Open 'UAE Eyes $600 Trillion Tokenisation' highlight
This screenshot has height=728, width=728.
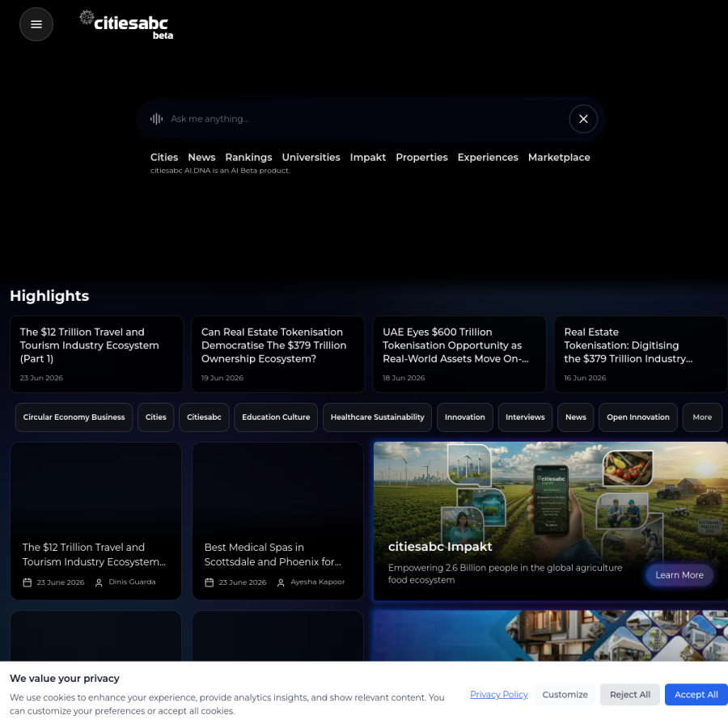tap(459, 354)
